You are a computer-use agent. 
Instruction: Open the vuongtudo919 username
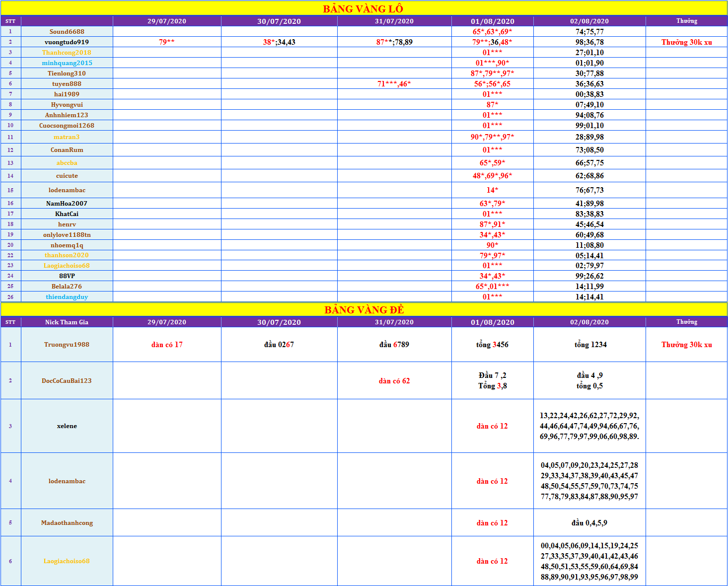[67, 42]
